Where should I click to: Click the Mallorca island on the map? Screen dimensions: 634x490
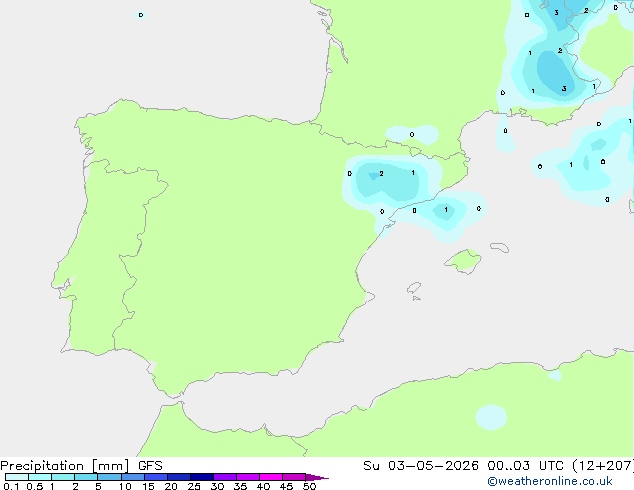click(x=464, y=261)
